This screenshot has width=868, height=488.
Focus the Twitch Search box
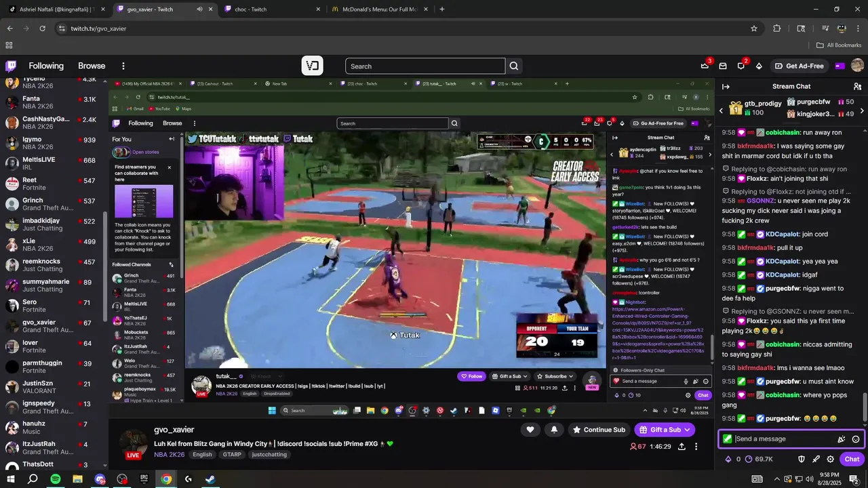coord(425,66)
